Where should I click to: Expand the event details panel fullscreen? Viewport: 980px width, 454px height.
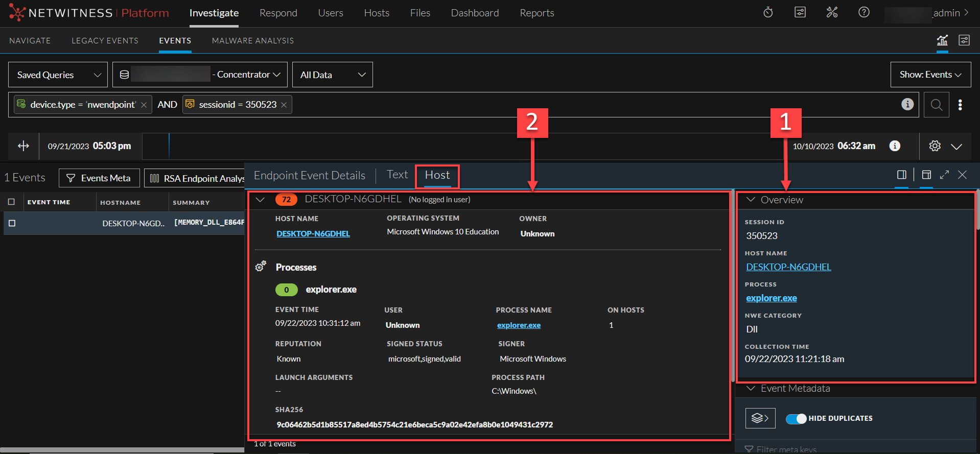(x=944, y=175)
